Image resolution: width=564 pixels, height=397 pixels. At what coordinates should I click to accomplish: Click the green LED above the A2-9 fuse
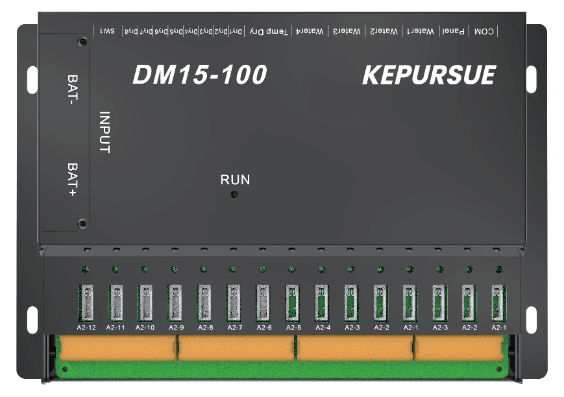(x=174, y=269)
